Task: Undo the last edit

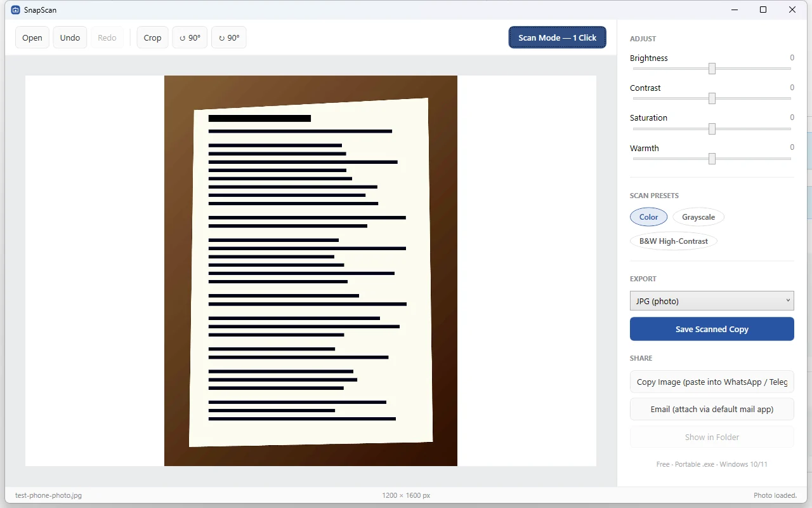Action: click(70, 37)
